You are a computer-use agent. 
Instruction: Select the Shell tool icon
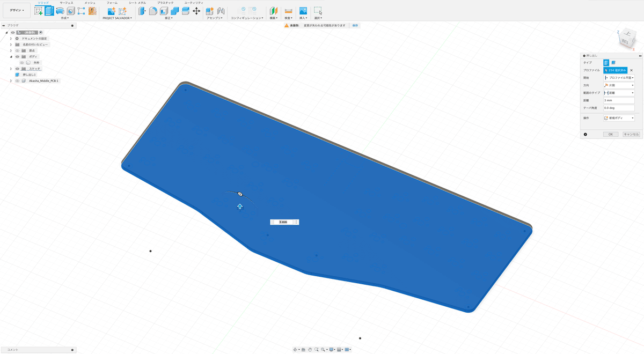164,11
